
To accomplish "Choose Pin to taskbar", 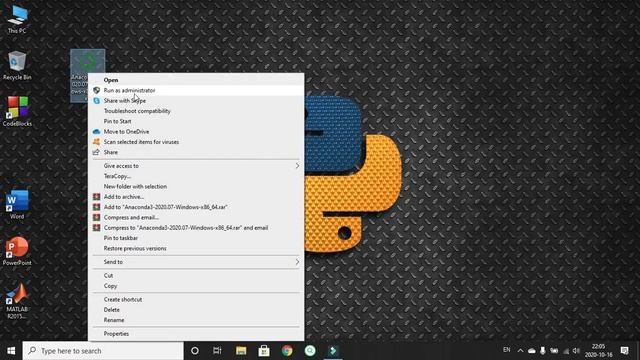I will coord(196,238).
